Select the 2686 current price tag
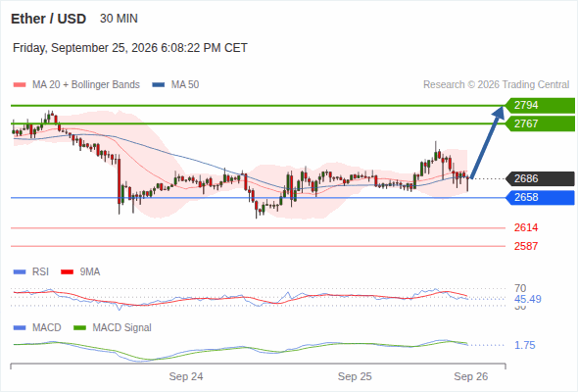The width and height of the screenshot is (578, 392). 540,179
